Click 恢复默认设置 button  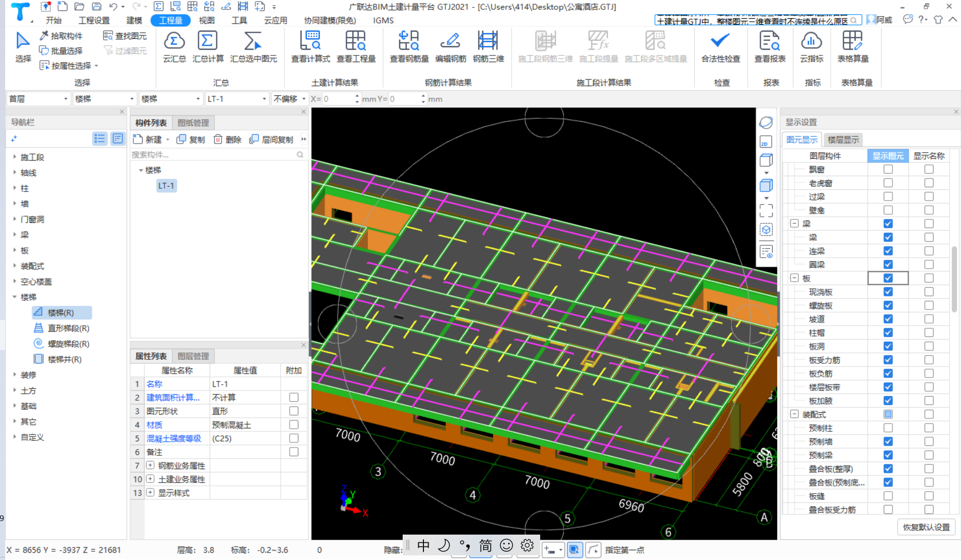(x=926, y=527)
